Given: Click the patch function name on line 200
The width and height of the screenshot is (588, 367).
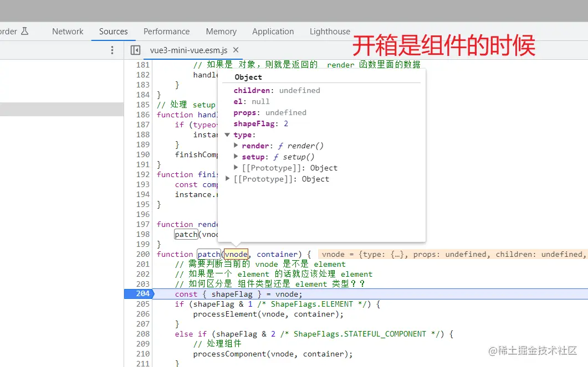Looking at the screenshot, I should [x=209, y=254].
